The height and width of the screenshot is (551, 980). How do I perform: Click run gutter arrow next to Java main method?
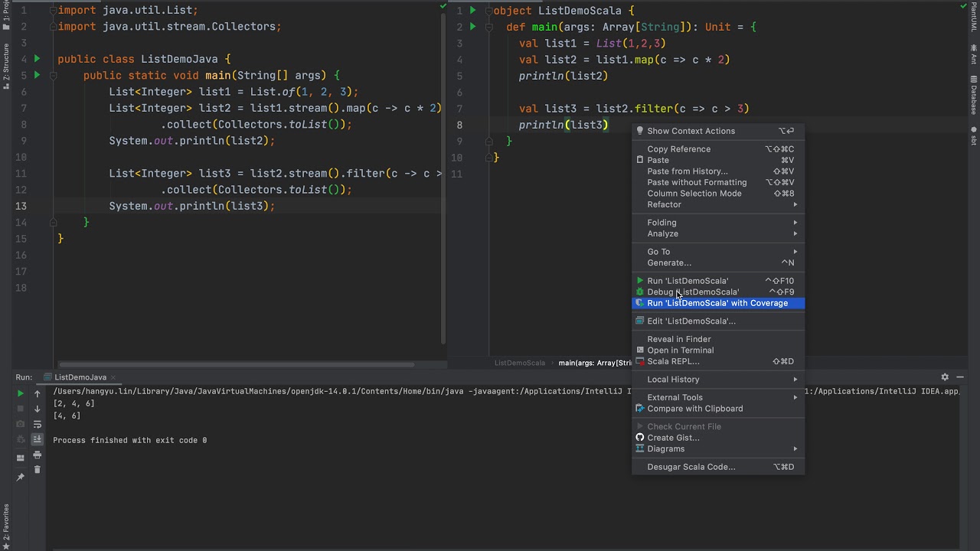point(37,75)
